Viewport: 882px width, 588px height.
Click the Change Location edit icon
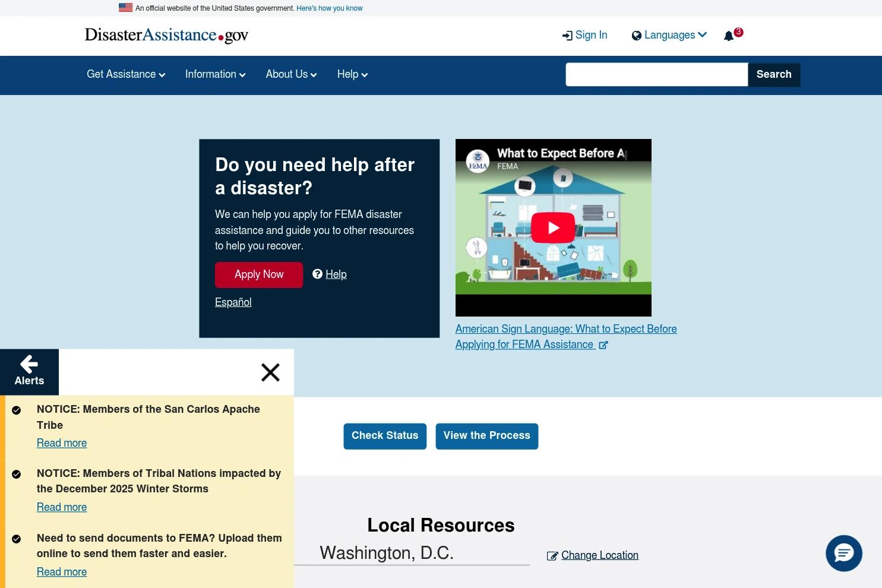[x=552, y=556]
